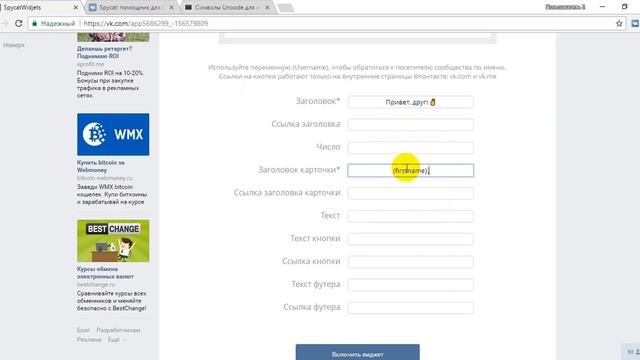Click the Наверх link in left sidebar
Viewport: 640px width, 360px height.
pyautogui.click(x=14, y=45)
